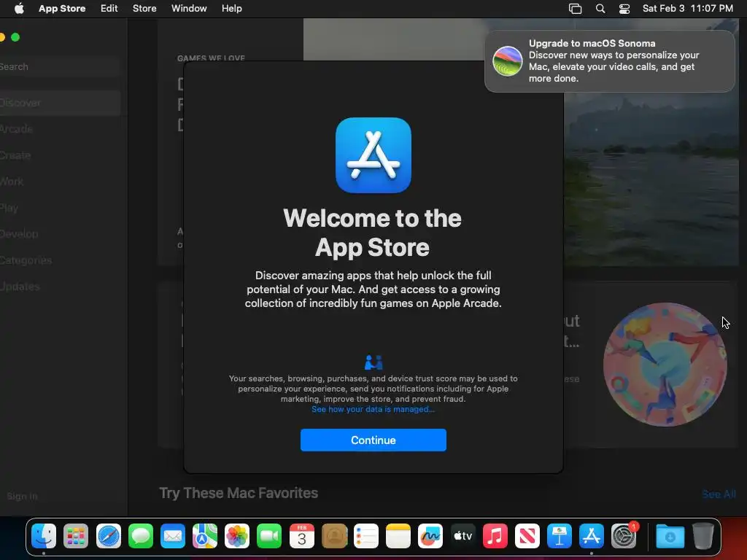Click the Stage Manager window icon in the menu bar
The height and width of the screenshot is (560, 747).
coord(575,9)
